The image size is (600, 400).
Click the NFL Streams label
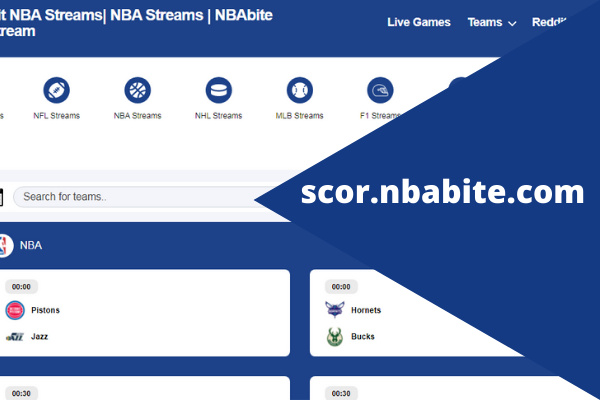coord(57,116)
